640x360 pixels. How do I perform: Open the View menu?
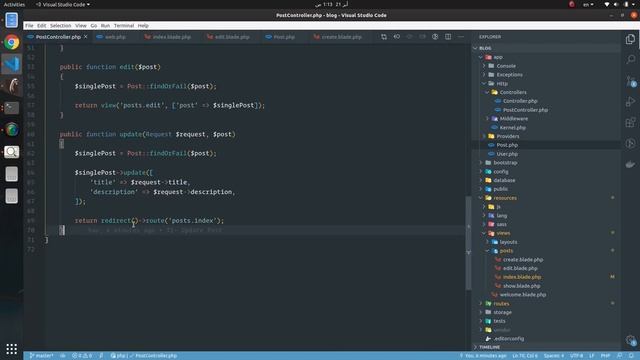tap(81, 25)
